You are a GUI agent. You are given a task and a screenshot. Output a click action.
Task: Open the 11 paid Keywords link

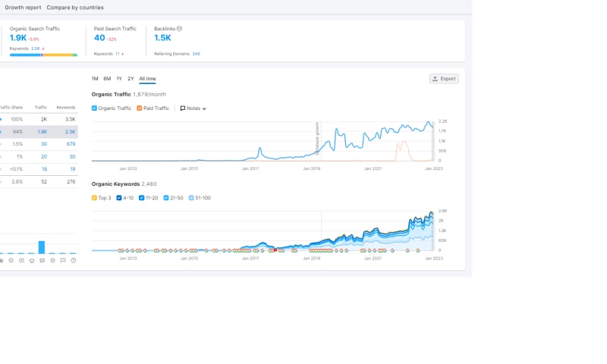(118, 54)
